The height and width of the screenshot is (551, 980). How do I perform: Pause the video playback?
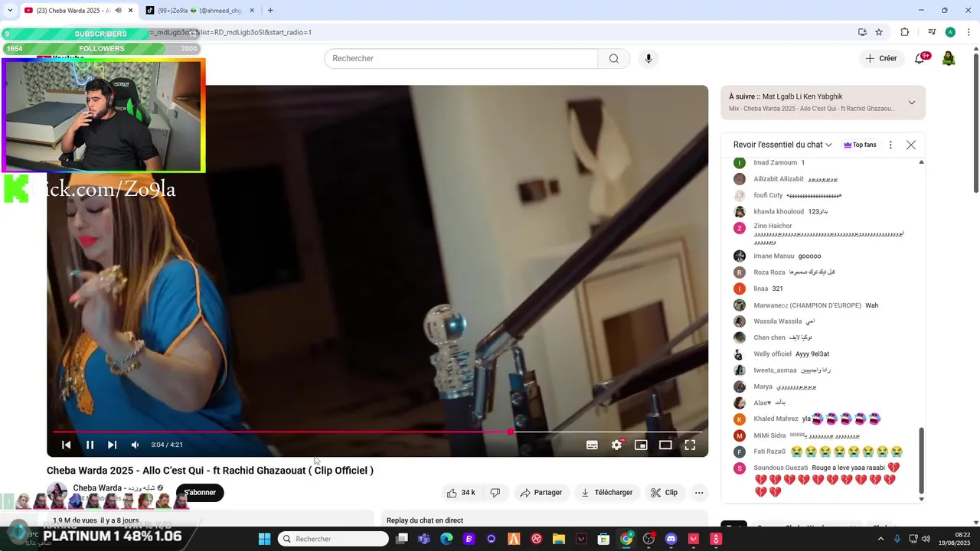[90, 445]
